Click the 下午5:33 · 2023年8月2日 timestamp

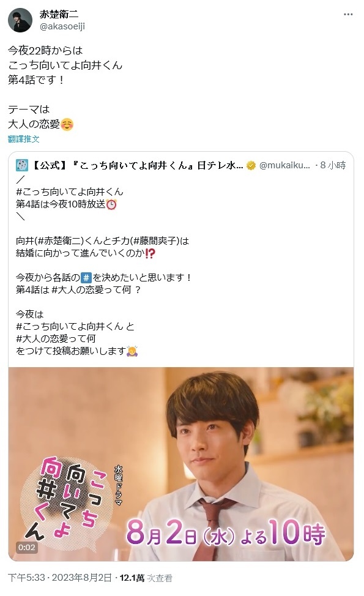(x=60, y=578)
